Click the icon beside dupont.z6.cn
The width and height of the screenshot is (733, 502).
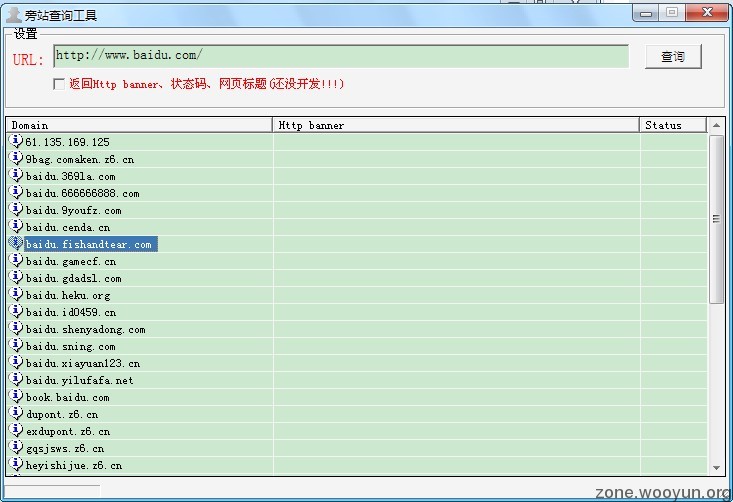pyautogui.click(x=16, y=413)
